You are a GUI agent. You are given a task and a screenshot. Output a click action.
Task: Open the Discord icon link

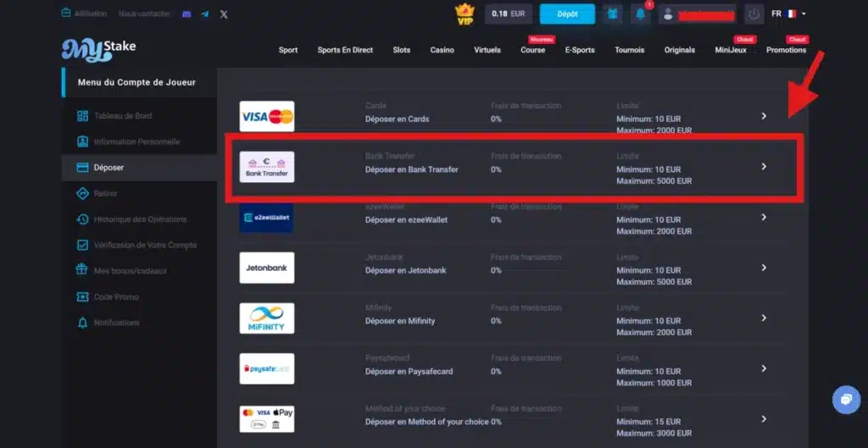click(186, 14)
